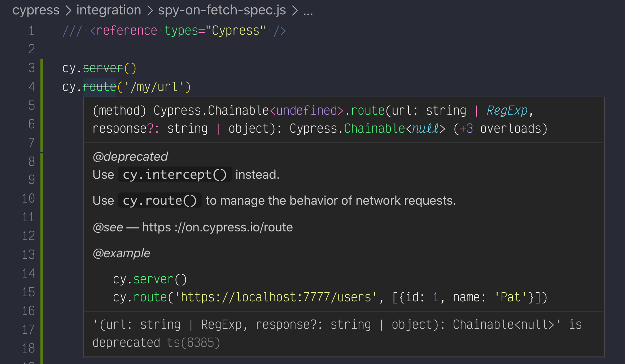Select spy-on-fetch-spec.js in the breadcrumb
Screen dimensions: 625x364
pos(222,10)
